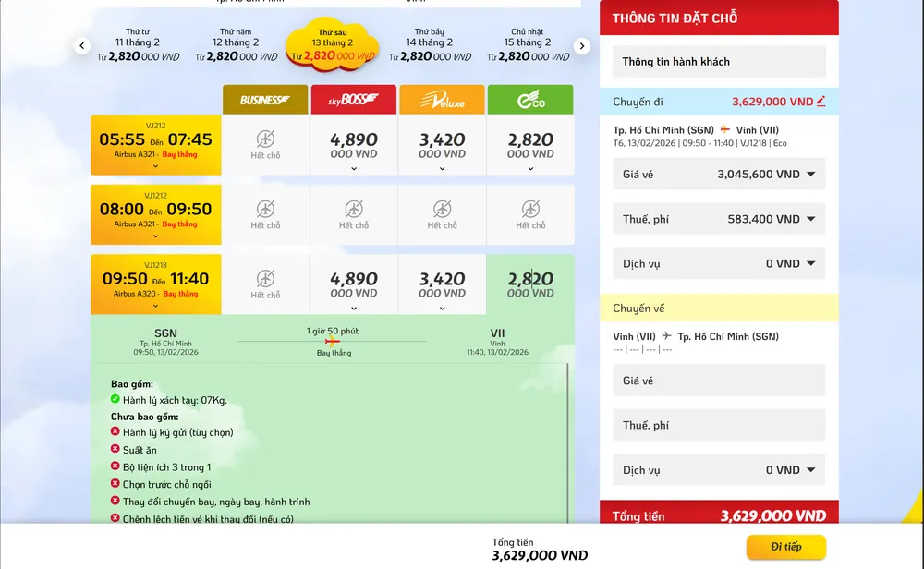Open Thông tin hành khách section
Image resolution: width=924 pixels, height=569 pixels.
pyautogui.click(x=719, y=61)
